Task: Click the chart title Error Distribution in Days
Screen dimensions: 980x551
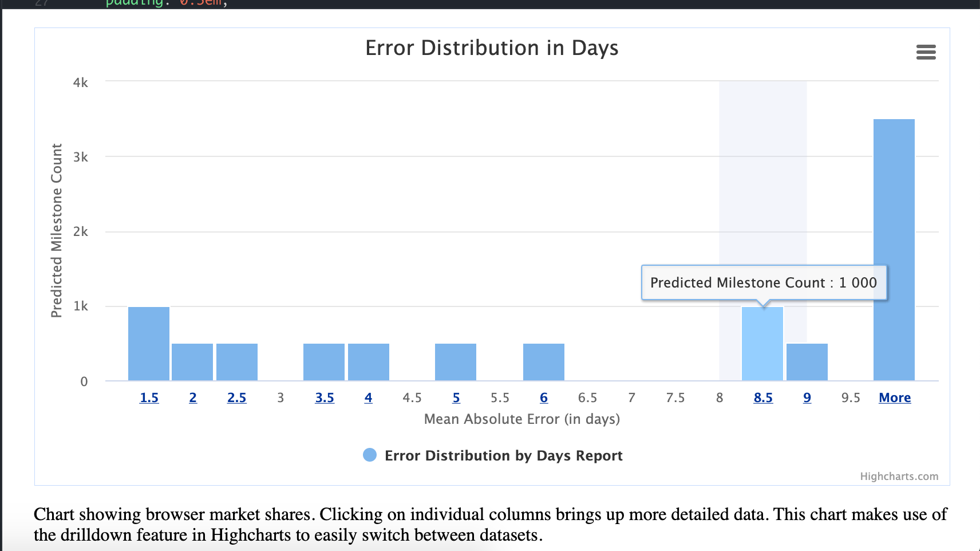Action: pyautogui.click(x=491, y=48)
